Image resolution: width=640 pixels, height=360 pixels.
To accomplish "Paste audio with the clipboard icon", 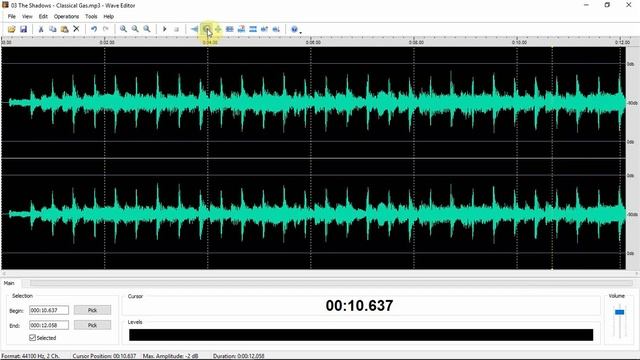I will (x=64, y=29).
